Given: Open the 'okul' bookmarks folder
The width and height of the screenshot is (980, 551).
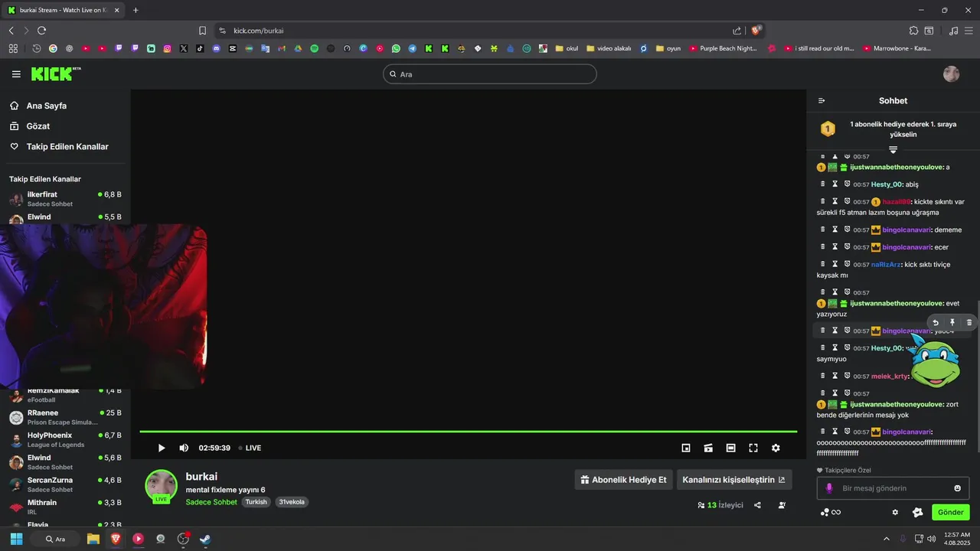Looking at the screenshot, I should 567,48.
